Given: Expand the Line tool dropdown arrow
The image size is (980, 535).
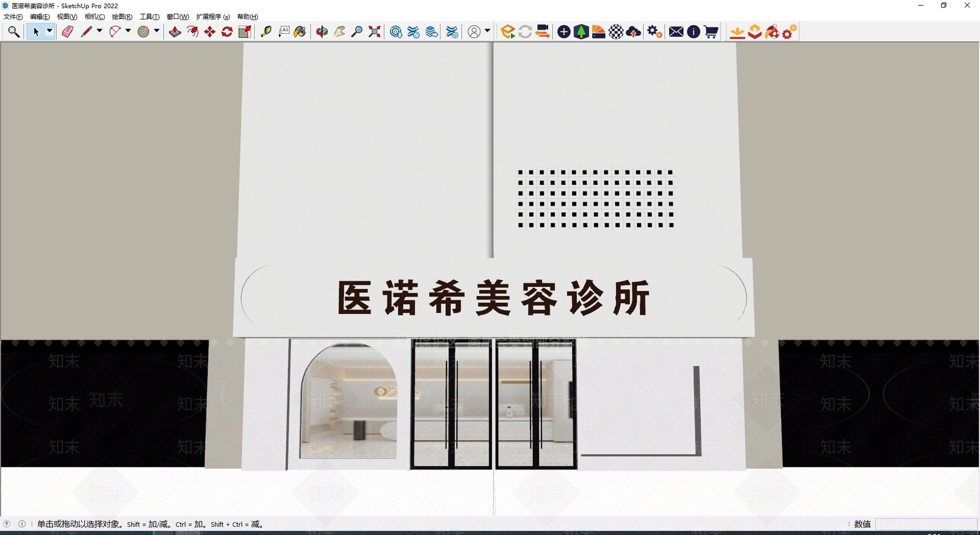Looking at the screenshot, I should [99, 31].
